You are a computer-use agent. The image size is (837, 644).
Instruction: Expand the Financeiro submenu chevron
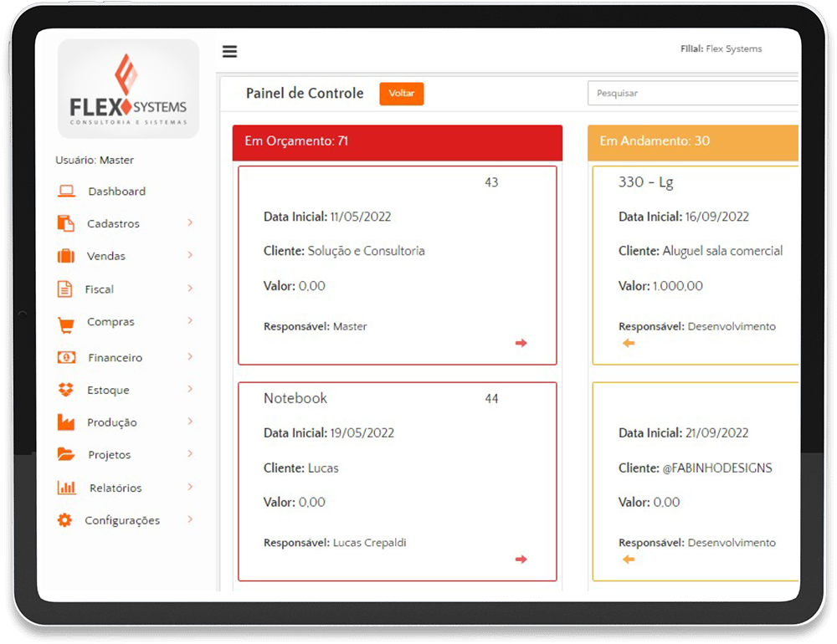point(190,356)
